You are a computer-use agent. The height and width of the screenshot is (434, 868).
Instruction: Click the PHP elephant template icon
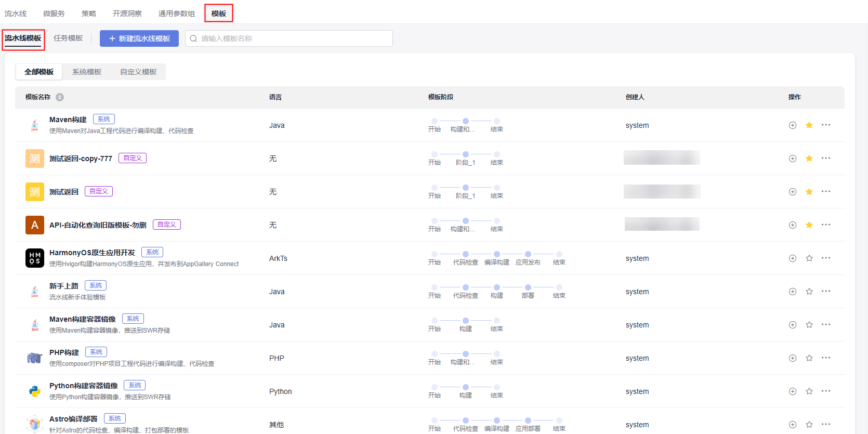35,358
